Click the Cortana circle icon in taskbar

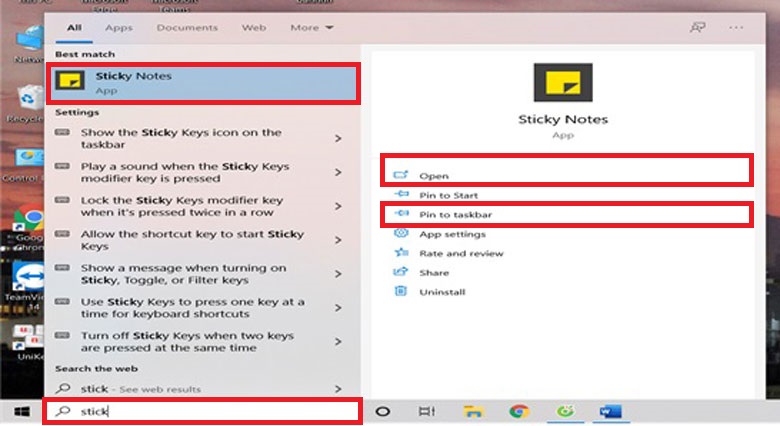point(382,411)
